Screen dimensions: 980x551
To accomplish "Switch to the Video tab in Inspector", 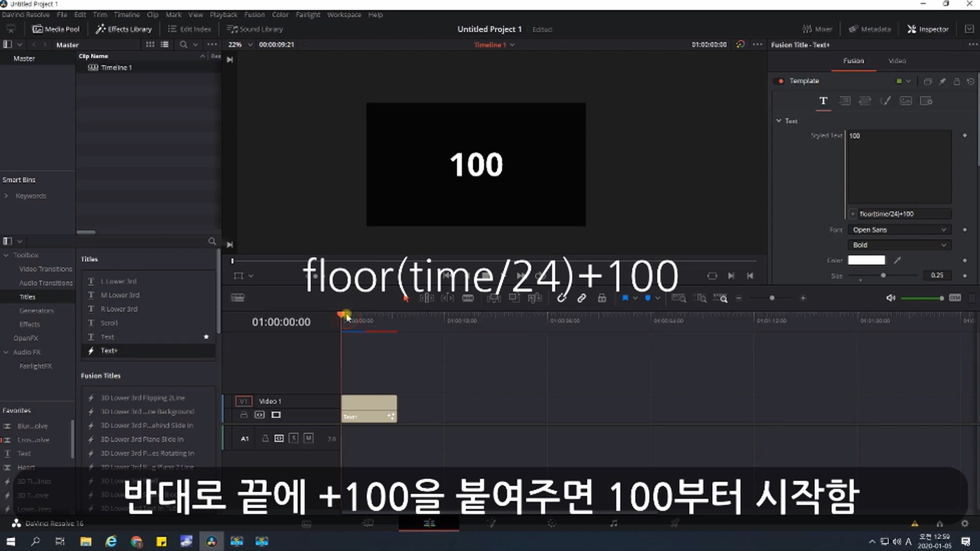I will tap(897, 61).
